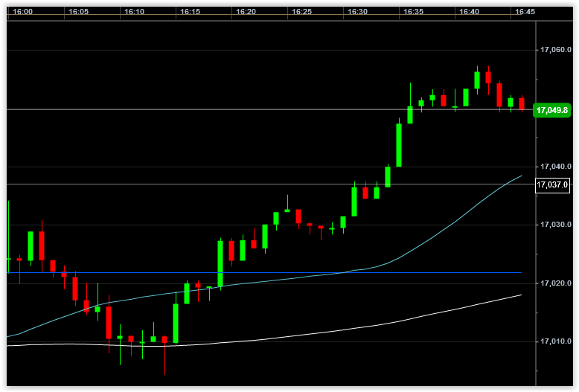
Task: Click the 16:35 time axis label
Action: click(413, 12)
